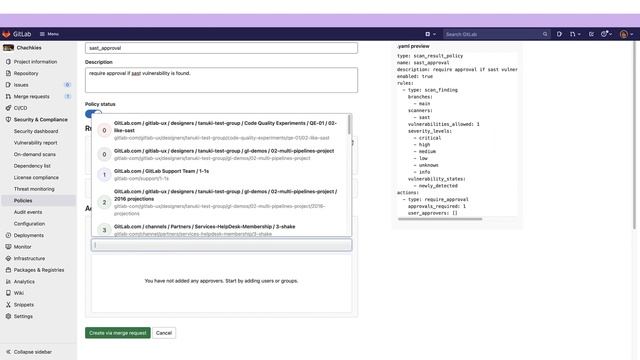640x360 pixels.
Task: Click the Infrastructure sidebar icon
Action: click(8, 258)
